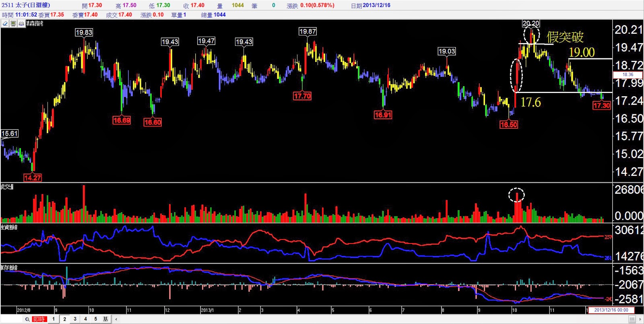Viewport: 644px width, 324px height.
Task: Click the change value 0.10(0.578%)
Action: 317,5
